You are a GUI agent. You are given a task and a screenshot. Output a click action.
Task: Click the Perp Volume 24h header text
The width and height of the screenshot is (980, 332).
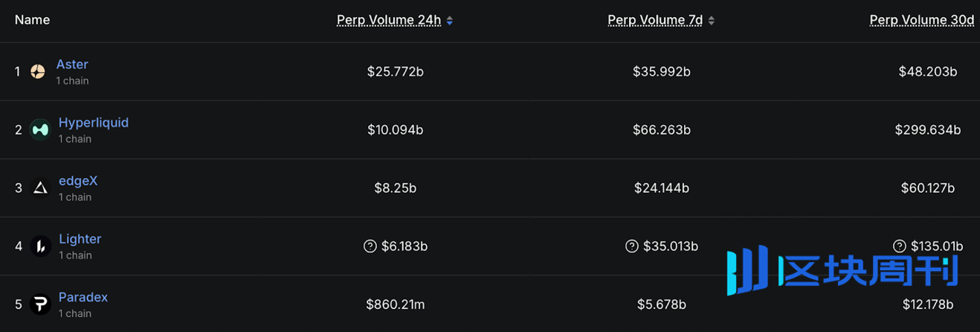coord(389,20)
